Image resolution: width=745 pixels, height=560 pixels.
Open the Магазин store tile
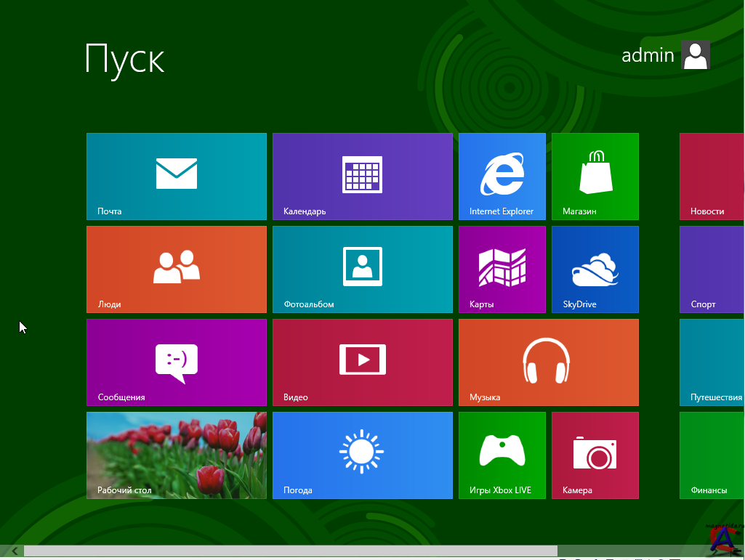click(595, 176)
